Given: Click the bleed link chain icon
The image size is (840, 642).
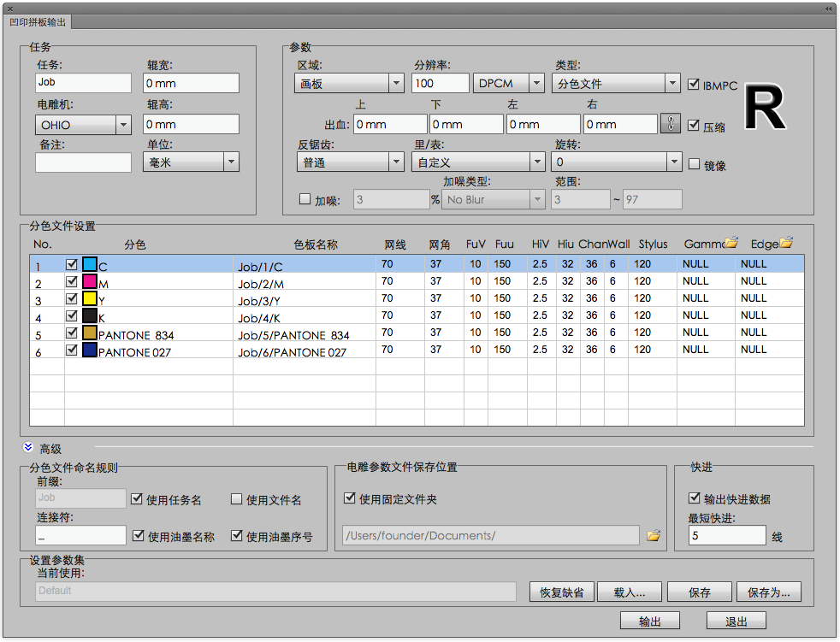Looking at the screenshot, I should click(x=671, y=124).
